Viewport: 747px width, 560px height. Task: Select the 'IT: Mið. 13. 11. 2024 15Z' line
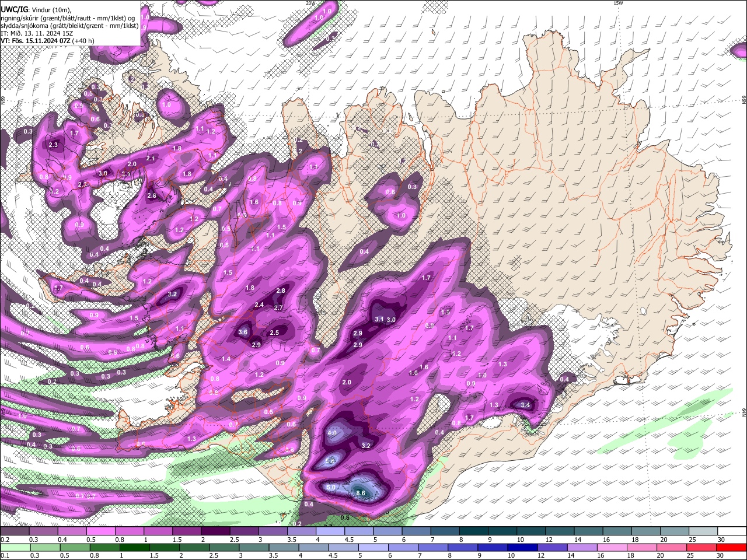[37, 33]
